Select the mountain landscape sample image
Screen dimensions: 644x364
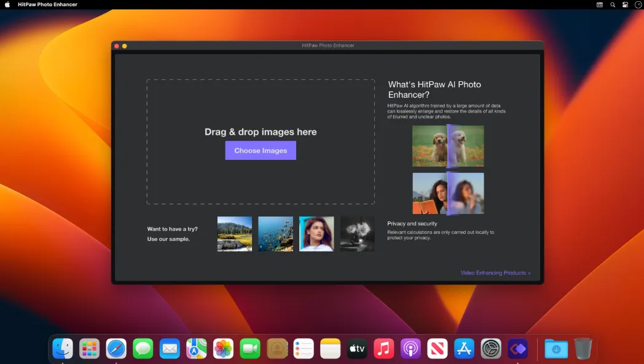[x=235, y=234]
